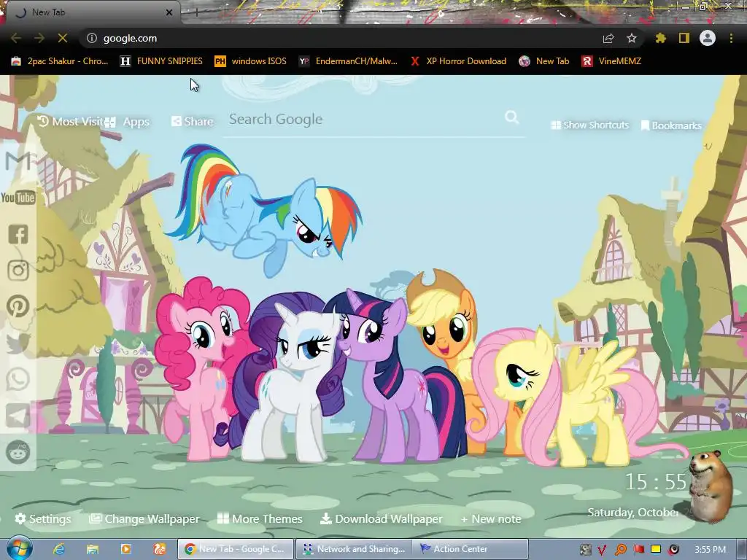Open the Apps menu

click(x=128, y=122)
